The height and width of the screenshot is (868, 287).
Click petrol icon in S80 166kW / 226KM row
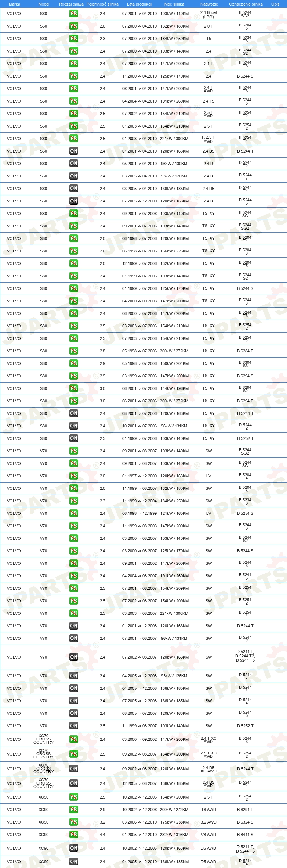click(x=73, y=251)
